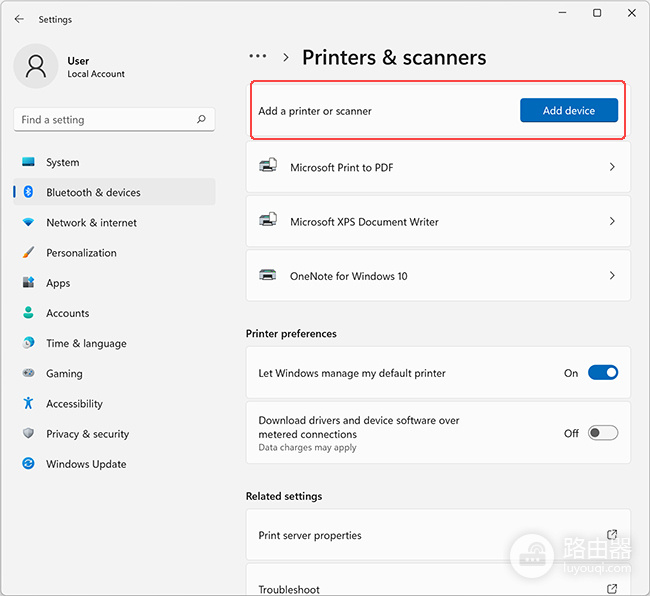Click the Accessibility figure icon
The image size is (650, 596).
(x=28, y=403)
